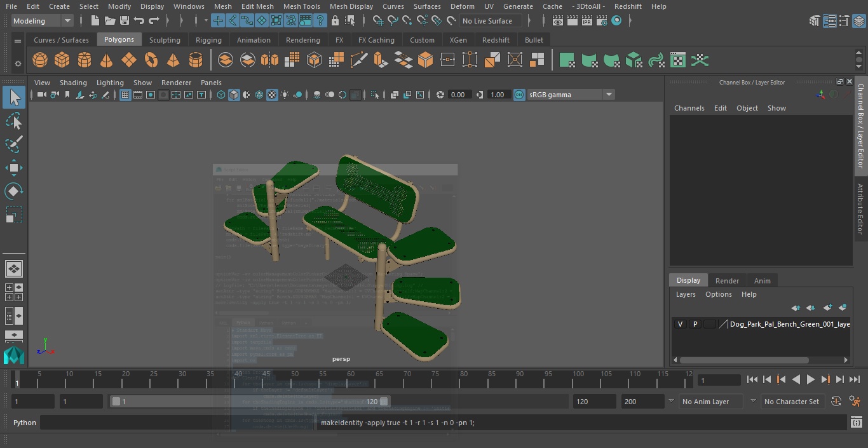868x448 pixels.
Task: Open the Redshift menu in menu bar
Action: tap(628, 6)
